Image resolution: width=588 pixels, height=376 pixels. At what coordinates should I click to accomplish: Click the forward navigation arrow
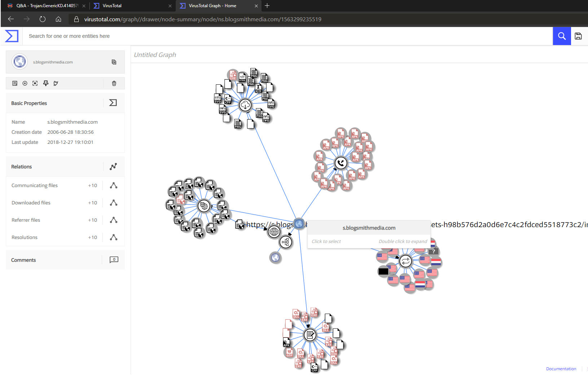[27, 19]
